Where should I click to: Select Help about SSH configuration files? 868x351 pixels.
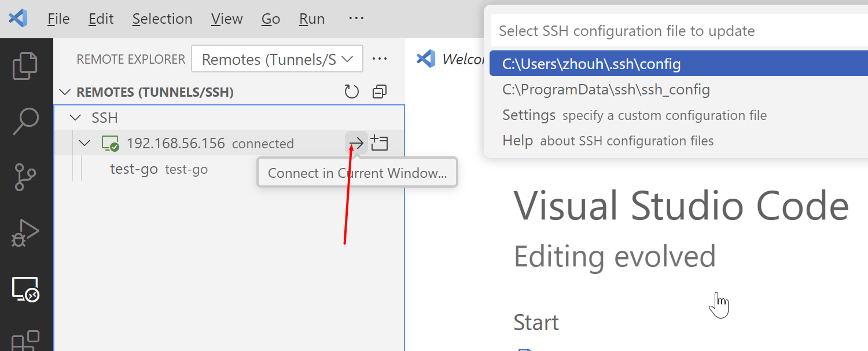click(x=679, y=141)
